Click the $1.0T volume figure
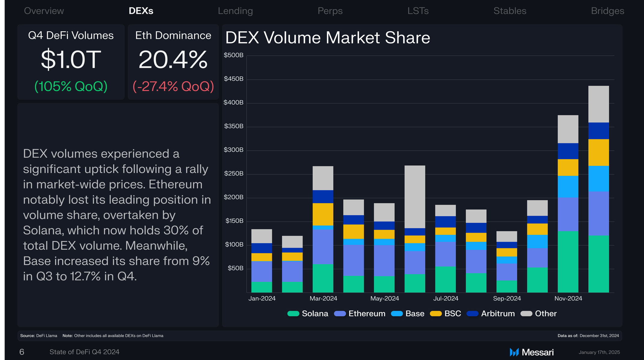The image size is (644, 360). (x=71, y=60)
